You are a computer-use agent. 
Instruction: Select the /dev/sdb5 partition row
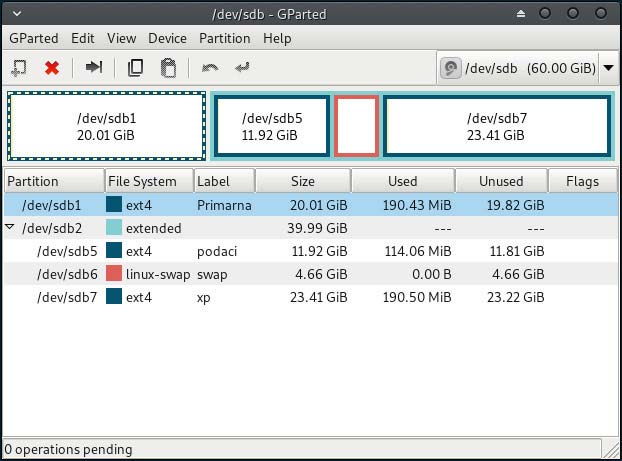click(311, 251)
